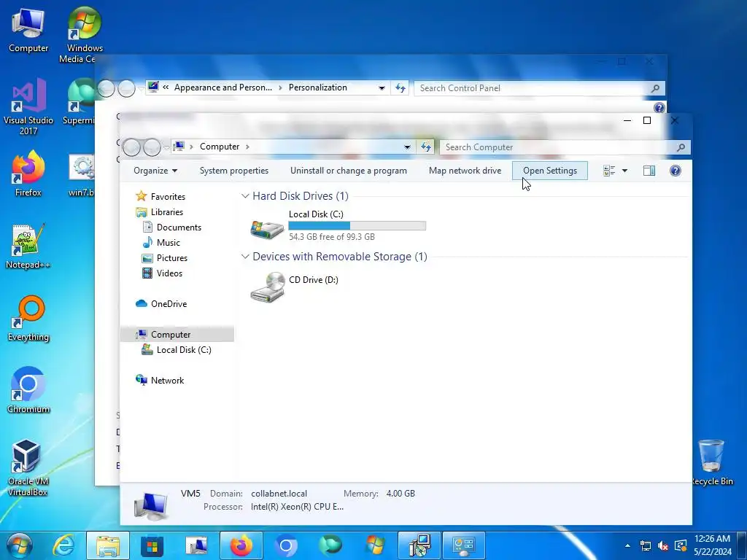This screenshot has width=747, height=560.
Task: Change view using the view icon button
Action: point(609,171)
